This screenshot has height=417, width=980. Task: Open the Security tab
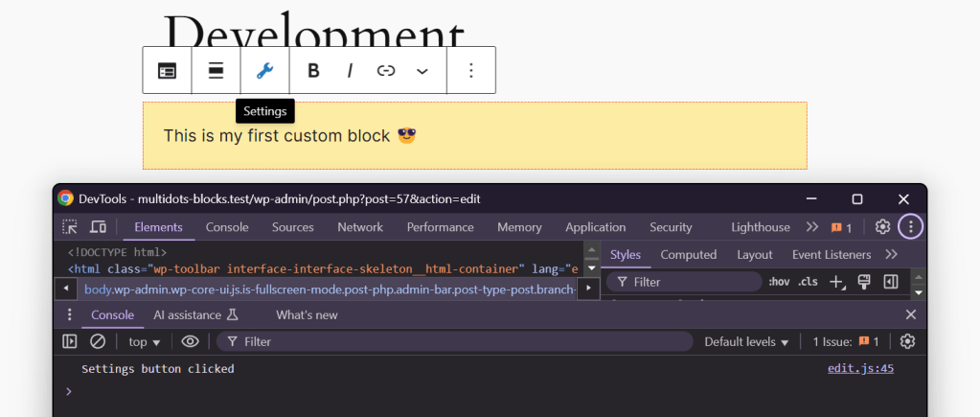(671, 227)
